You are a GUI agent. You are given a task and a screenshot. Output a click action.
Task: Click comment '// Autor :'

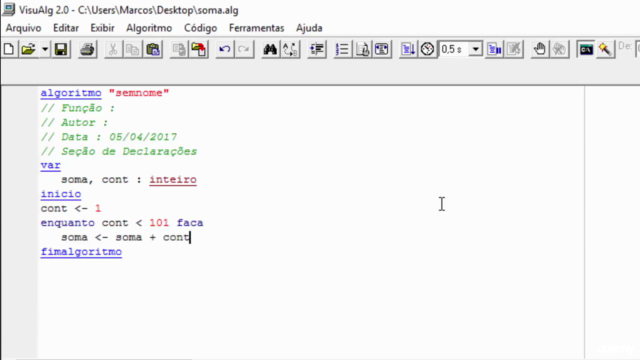click(74, 123)
